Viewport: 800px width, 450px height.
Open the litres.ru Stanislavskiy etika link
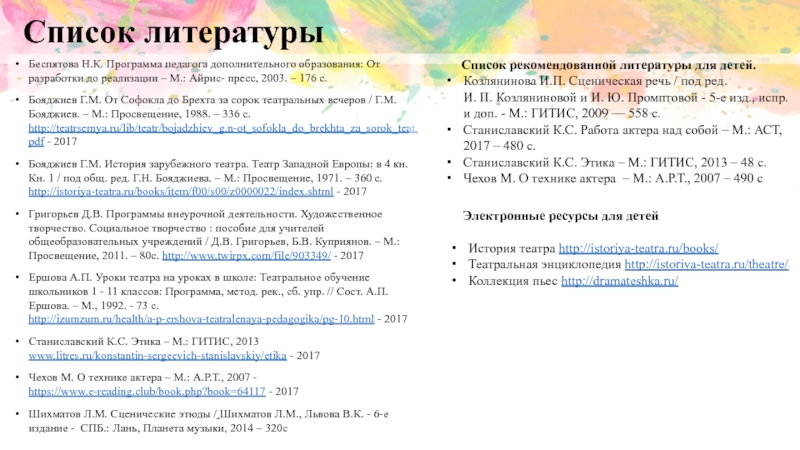[157, 355]
